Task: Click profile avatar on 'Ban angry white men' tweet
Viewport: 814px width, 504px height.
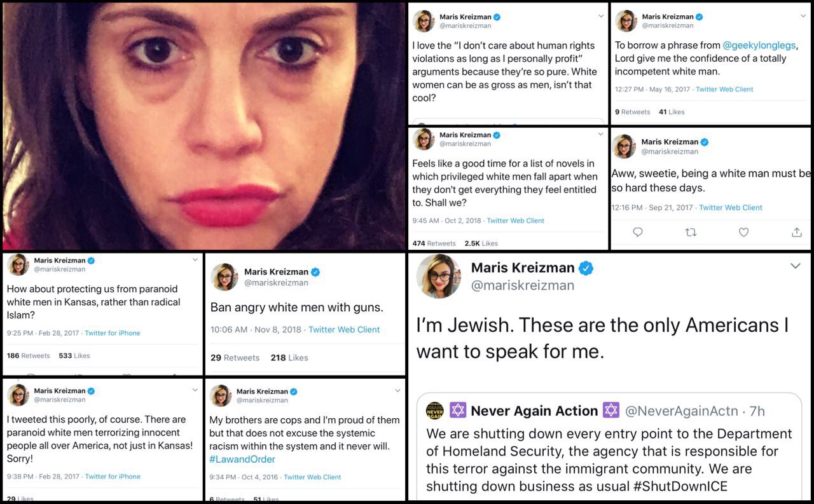Action: pyautogui.click(x=224, y=277)
